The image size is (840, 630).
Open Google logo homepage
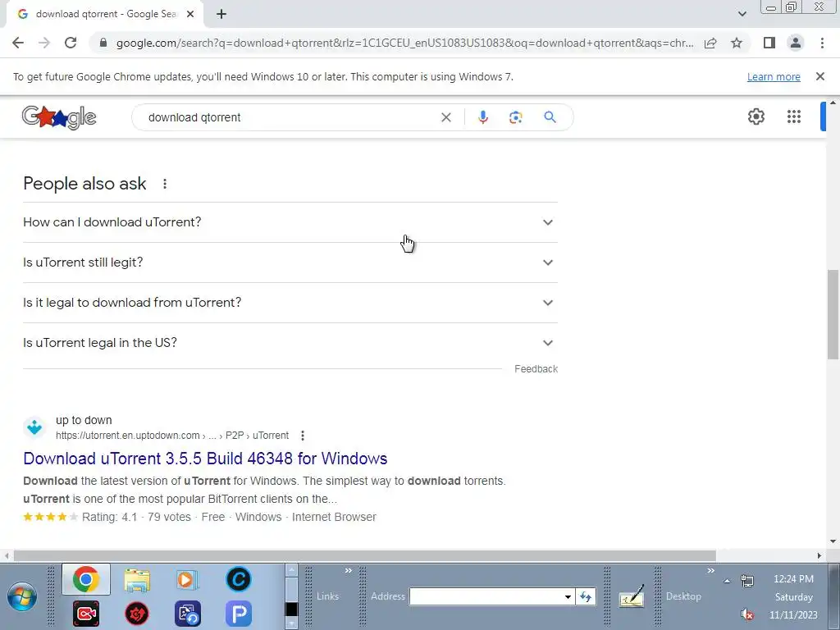[59, 117]
